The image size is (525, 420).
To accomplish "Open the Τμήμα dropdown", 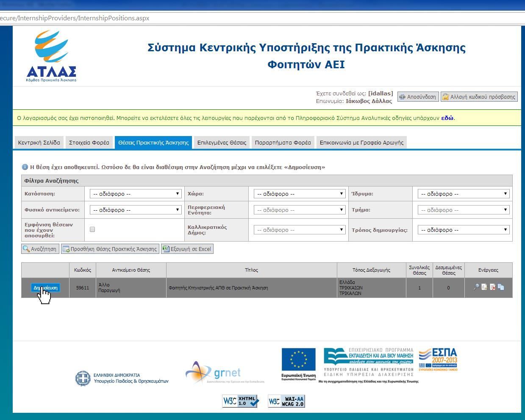I will tap(464, 210).
